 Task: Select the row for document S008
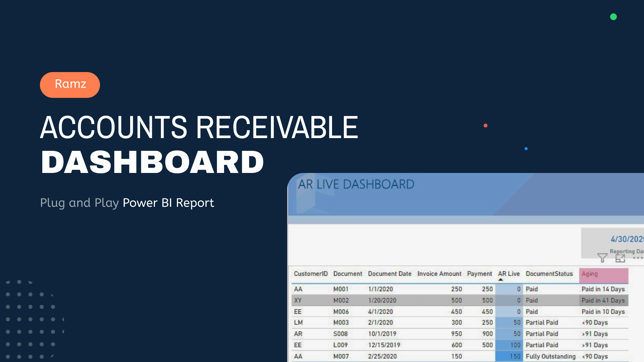(x=460, y=334)
